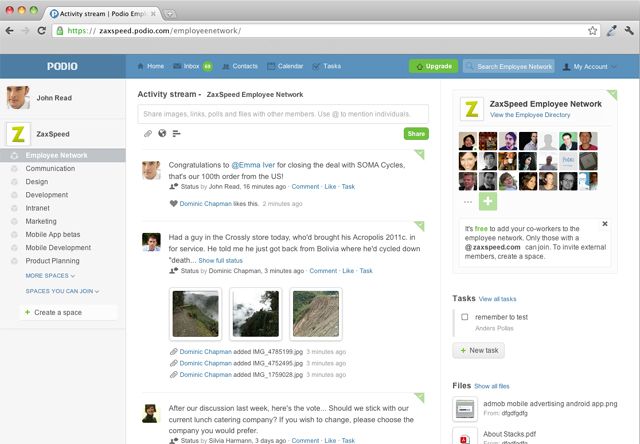Viewport: 640px width, 444px height.
Task: Select Employee Network space
Action: pos(62,155)
